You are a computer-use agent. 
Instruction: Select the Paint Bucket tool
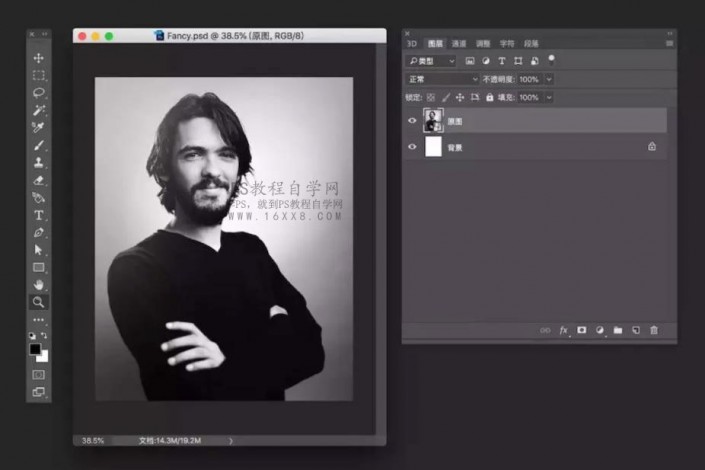[x=39, y=197]
